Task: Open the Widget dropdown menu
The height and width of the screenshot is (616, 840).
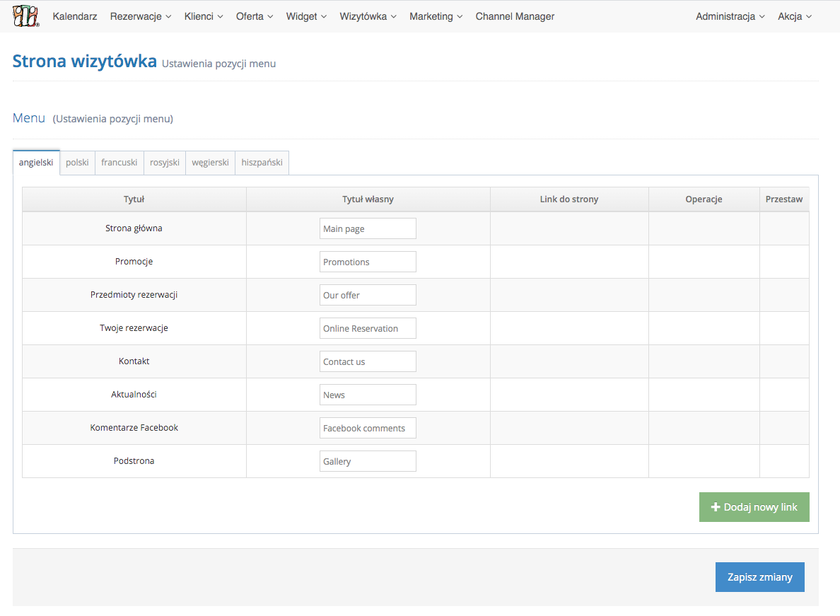Action: pyautogui.click(x=306, y=16)
